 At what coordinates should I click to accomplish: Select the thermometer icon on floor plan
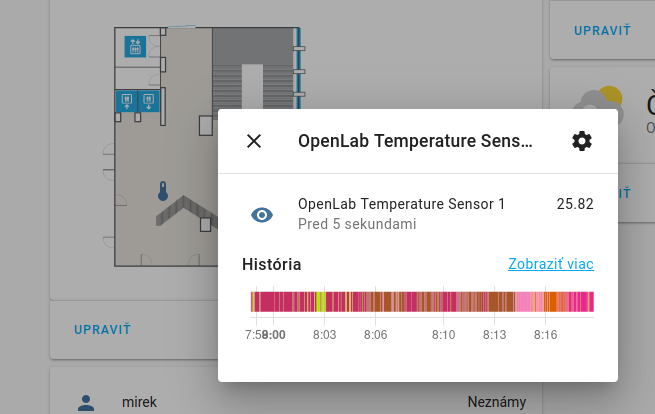pos(163,191)
